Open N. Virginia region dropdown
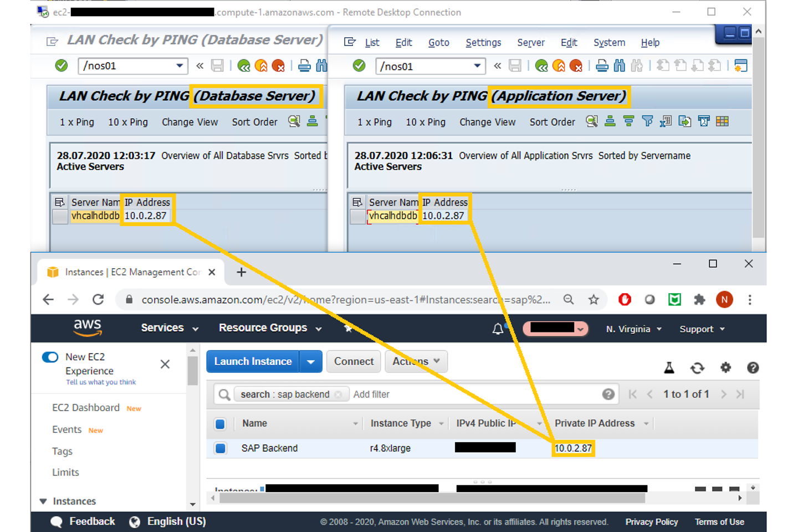The width and height of the screenshot is (798, 532). (x=633, y=329)
